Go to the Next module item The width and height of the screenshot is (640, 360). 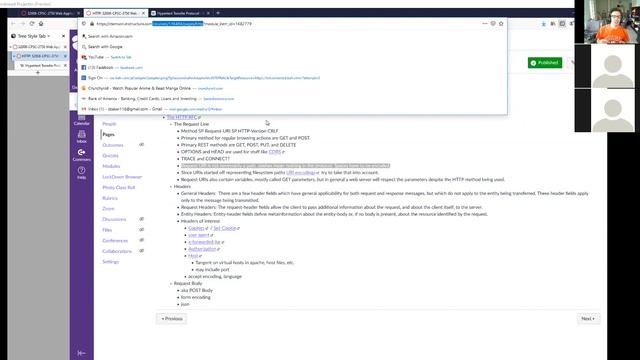click(x=588, y=318)
